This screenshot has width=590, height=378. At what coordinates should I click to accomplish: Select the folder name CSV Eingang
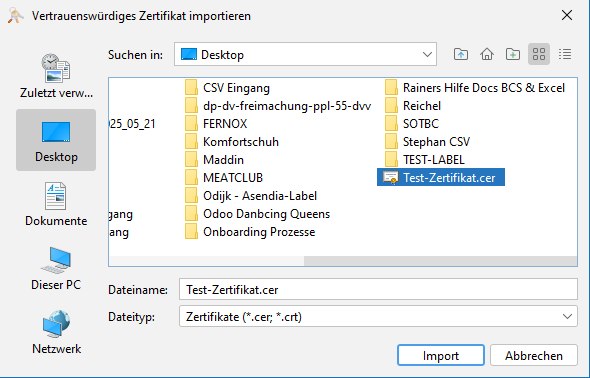click(236, 88)
